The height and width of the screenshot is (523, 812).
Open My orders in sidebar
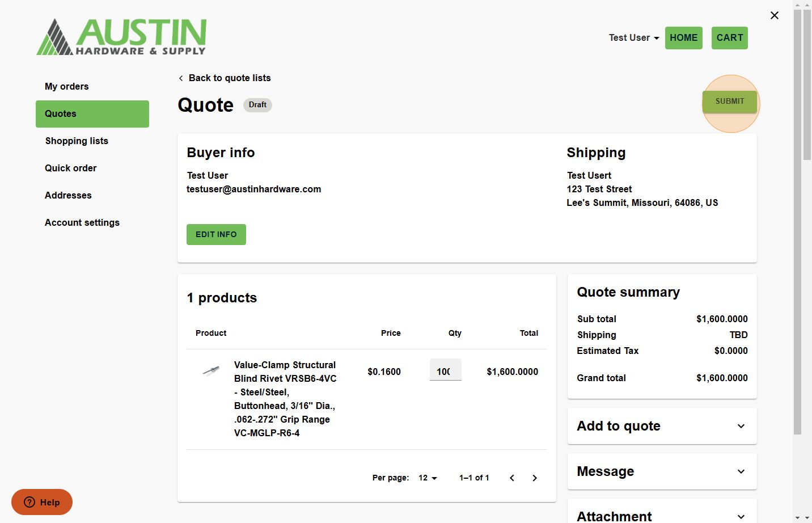(92, 87)
